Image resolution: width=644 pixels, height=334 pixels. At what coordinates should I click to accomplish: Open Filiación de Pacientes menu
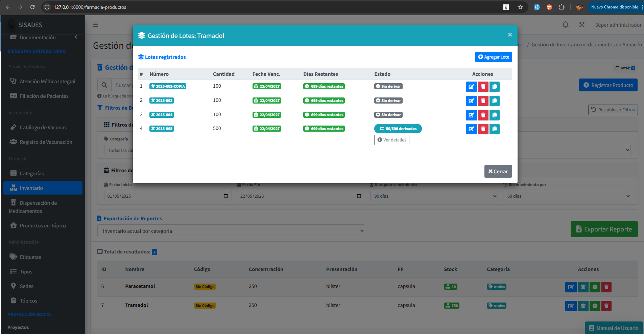coord(43,96)
